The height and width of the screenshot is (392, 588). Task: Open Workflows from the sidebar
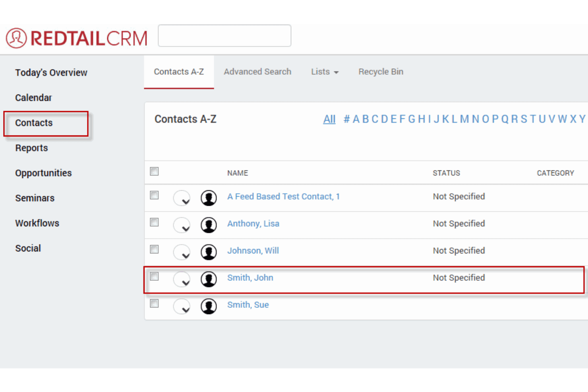37,223
